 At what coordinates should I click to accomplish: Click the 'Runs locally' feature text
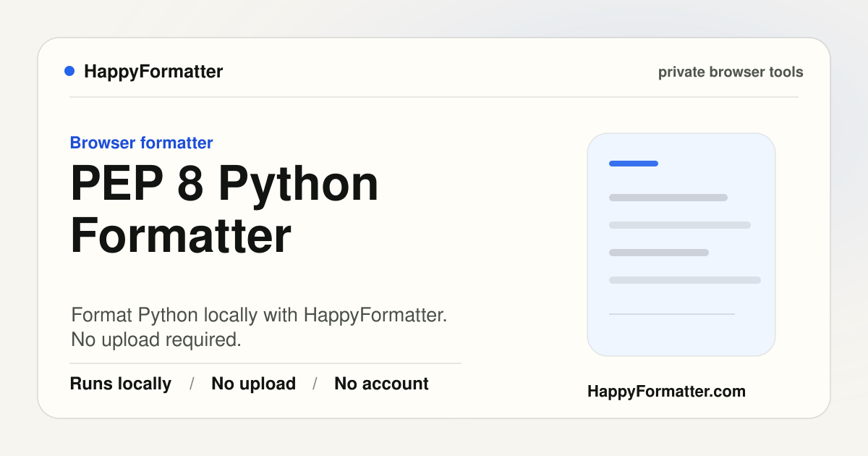click(121, 384)
